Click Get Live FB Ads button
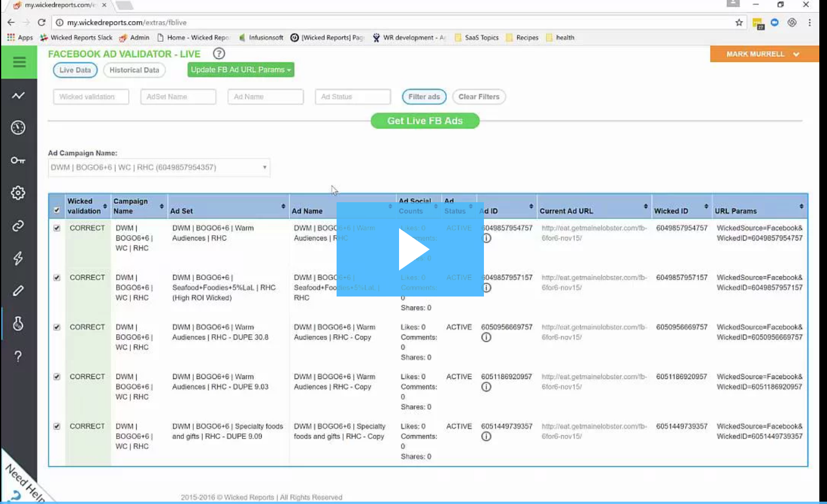Image resolution: width=827 pixels, height=504 pixels. pyautogui.click(x=425, y=121)
